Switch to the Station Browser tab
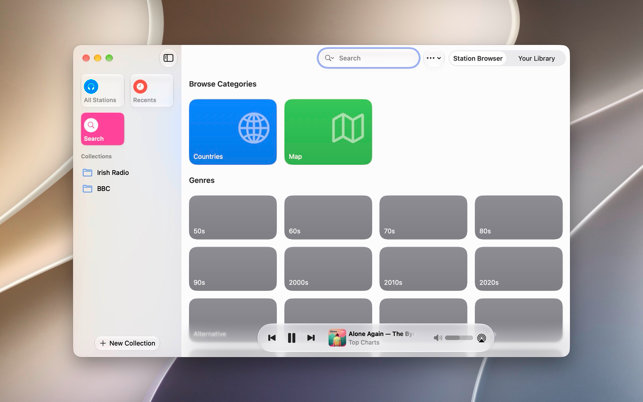Viewport: 643px width, 402px height. tap(478, 58)
